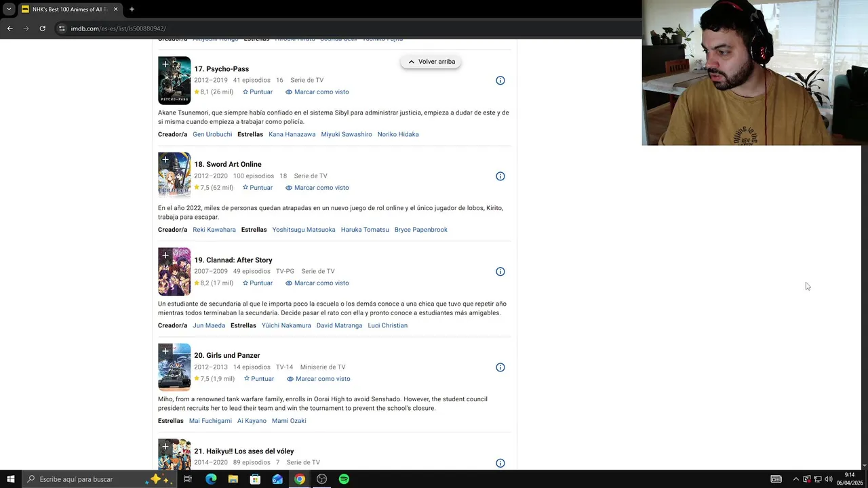Open a new browser tab
Image resolution: width=868 pixels, height=488 pixels.
[x=132, y=9]
